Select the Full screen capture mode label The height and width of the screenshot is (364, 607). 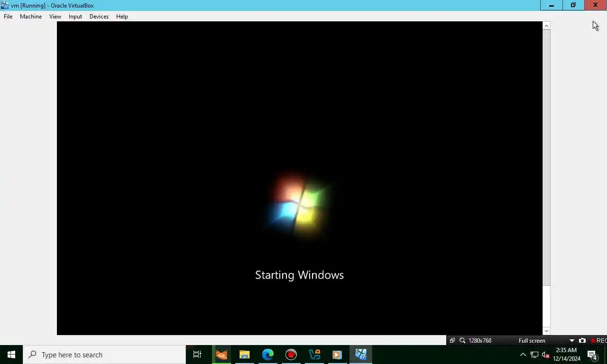[x=532, y=340]
